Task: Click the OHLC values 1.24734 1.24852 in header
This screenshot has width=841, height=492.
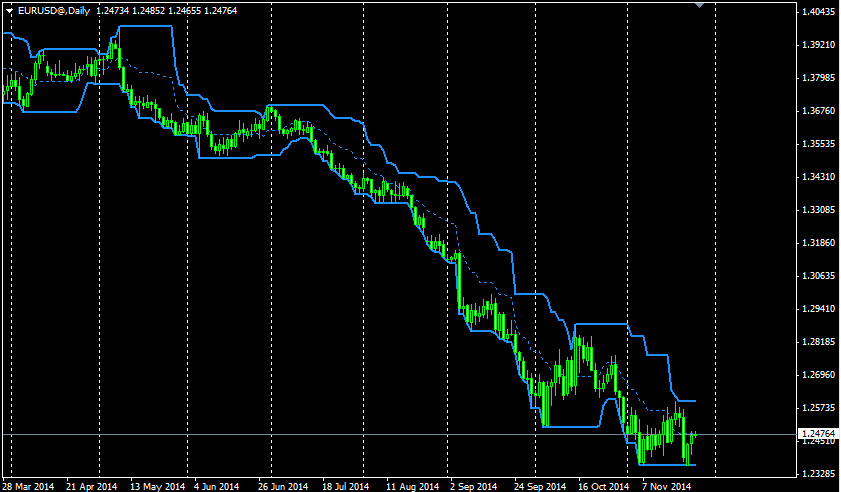Action: (130, 11)
